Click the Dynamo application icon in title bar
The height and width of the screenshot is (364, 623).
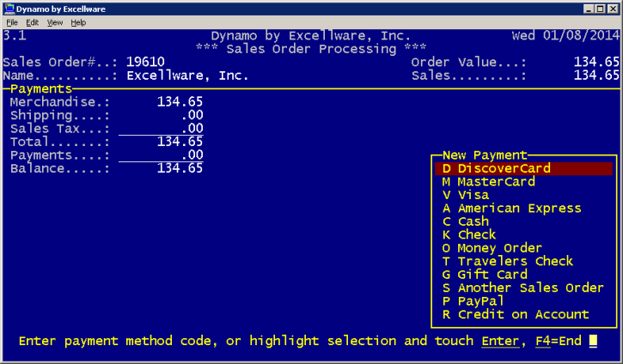pos(9,9)
